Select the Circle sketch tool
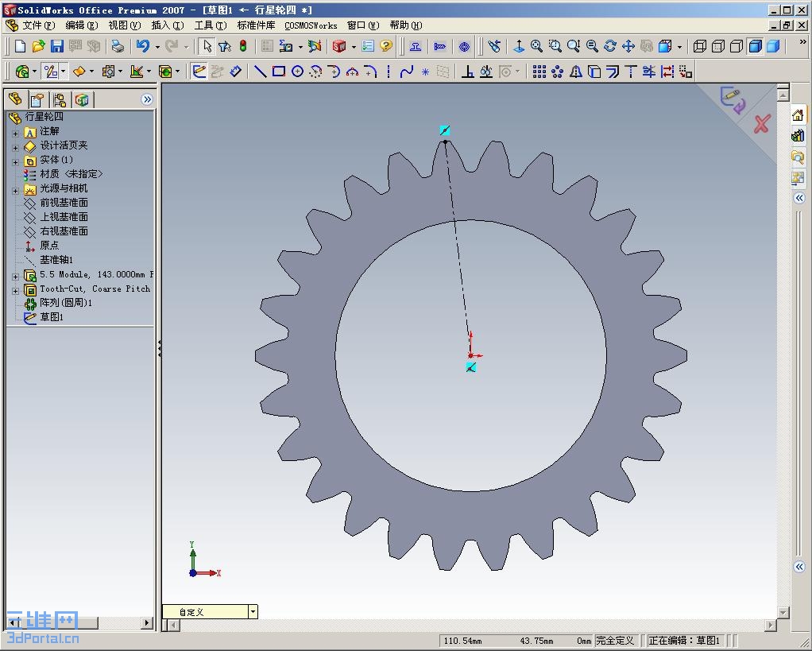 click(297, 72)
